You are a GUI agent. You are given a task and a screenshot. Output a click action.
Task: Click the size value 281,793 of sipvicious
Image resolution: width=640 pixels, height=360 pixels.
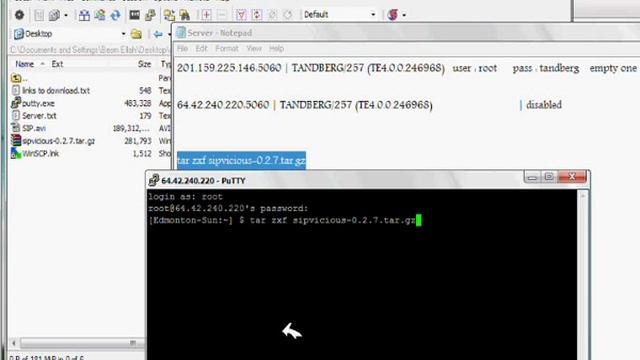click(x=138, y=141)
